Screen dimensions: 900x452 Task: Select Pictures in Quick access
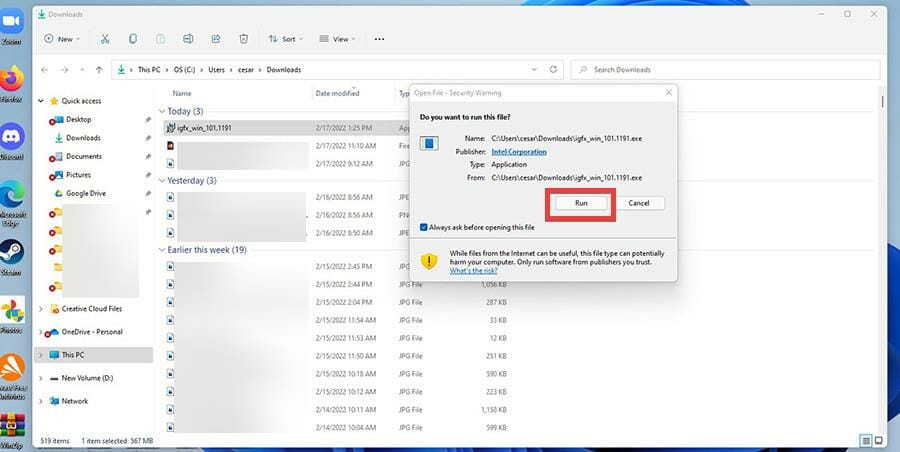pyautogui.click(x=78, y=175)
